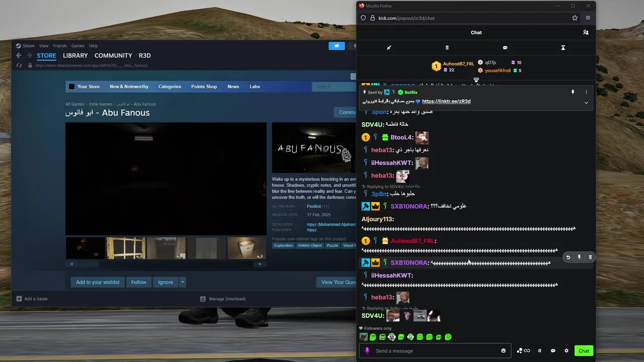Open the emoji picker in message box
The height and width of the screenshot is (362, 644).
(x=503, y=351)
